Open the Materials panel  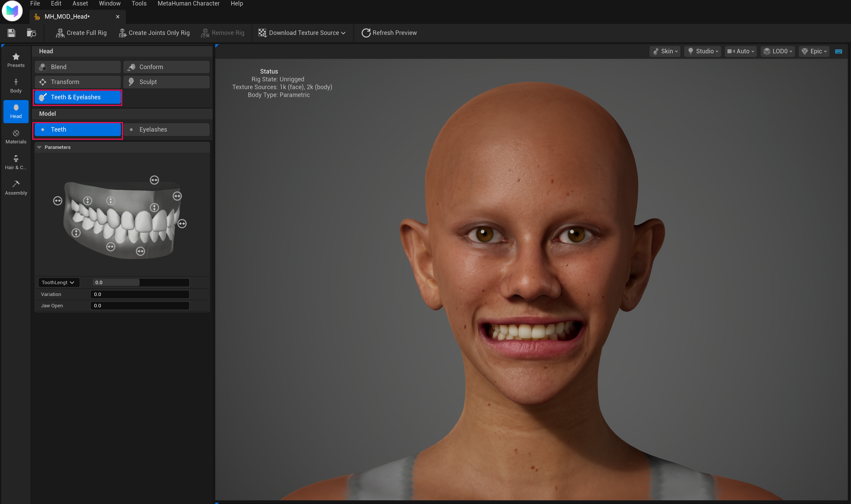[16, 137]
